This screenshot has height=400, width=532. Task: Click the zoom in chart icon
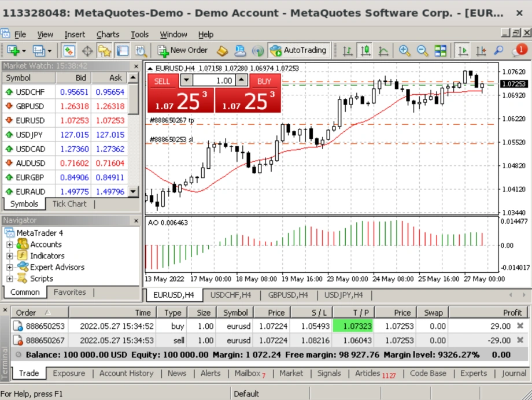[404, 51]
